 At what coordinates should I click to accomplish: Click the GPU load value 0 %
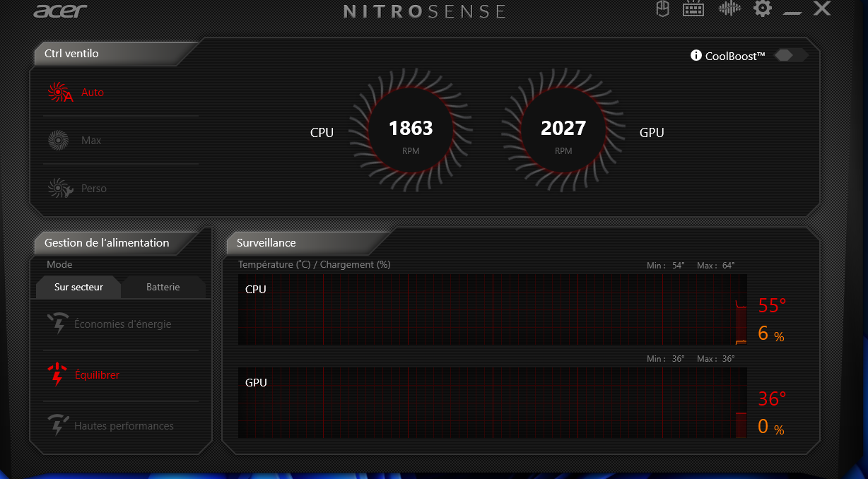[770, 427]
